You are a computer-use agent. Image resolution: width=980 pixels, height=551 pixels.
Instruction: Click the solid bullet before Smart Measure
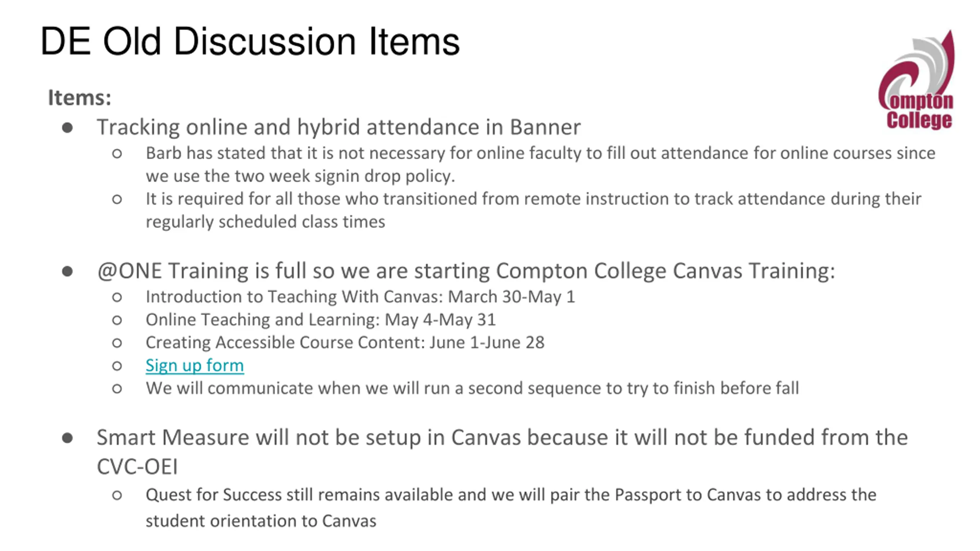tap(67, 438)
